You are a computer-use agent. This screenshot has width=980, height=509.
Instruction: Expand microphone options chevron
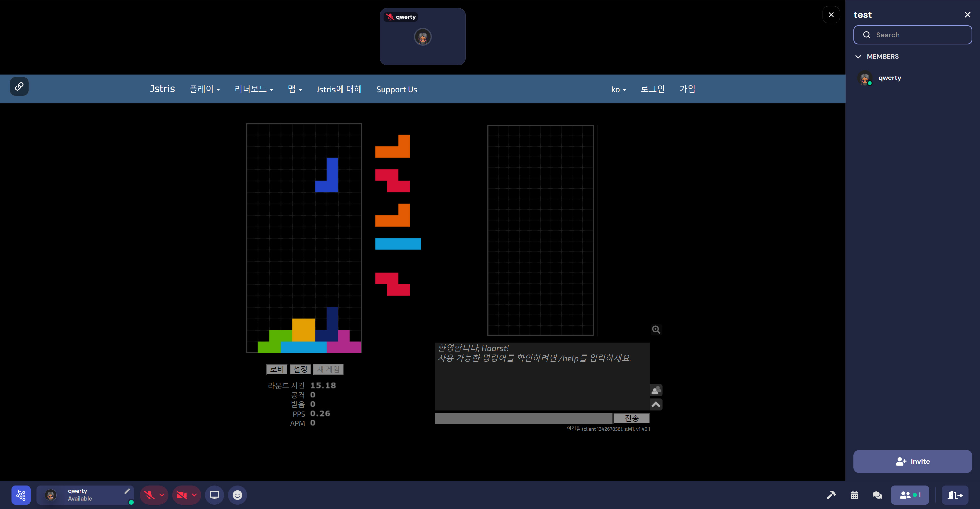[162, 495]
